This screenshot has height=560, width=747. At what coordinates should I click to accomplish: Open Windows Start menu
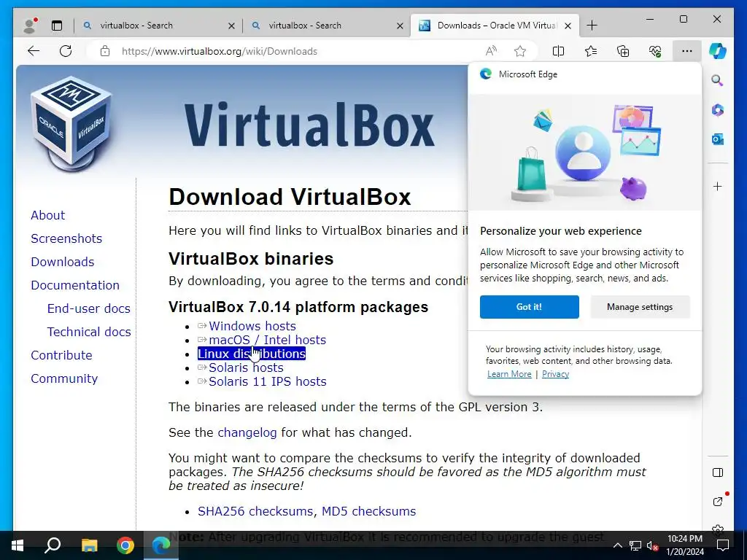point(18,545)
